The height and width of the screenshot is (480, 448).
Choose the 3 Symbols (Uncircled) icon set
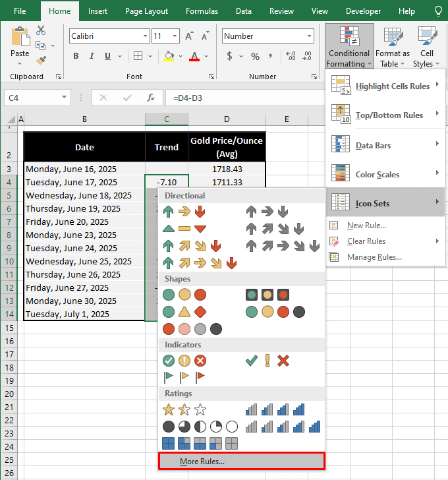267,361
